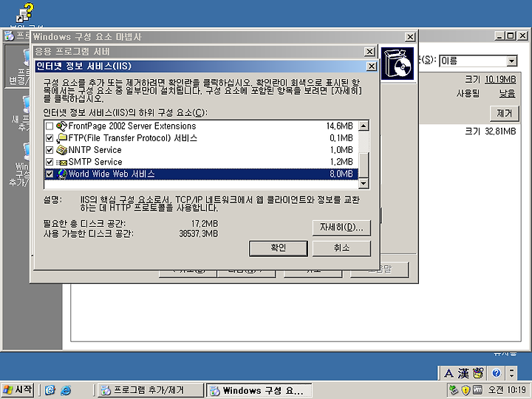
Task: Click the security shield tray icon
Action: (465, 390)
